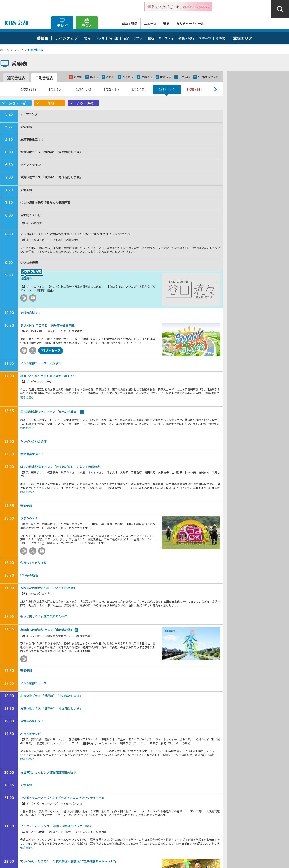
Task: Open 受信エリア page
Action: pyautogui.click(x=243, y=38)
